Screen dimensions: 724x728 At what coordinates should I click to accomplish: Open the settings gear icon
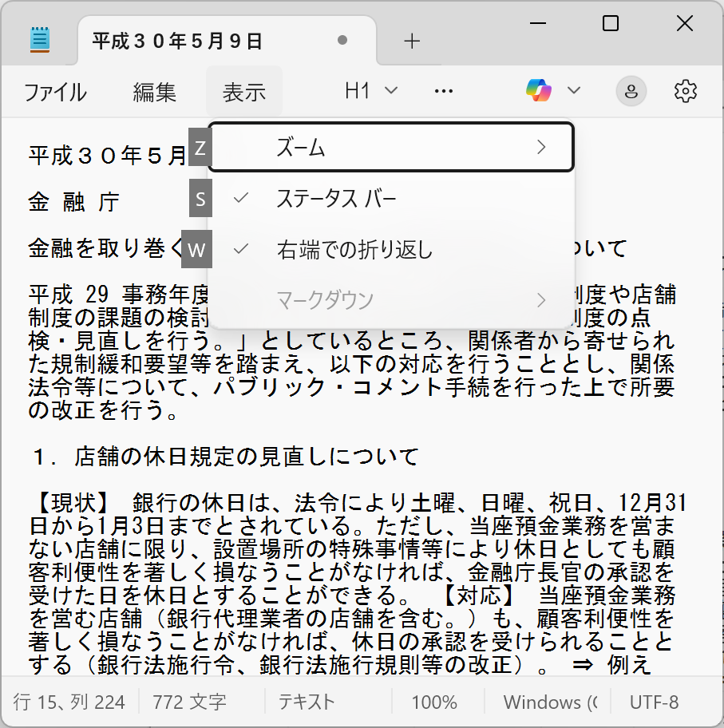click(x=685, y=92)
